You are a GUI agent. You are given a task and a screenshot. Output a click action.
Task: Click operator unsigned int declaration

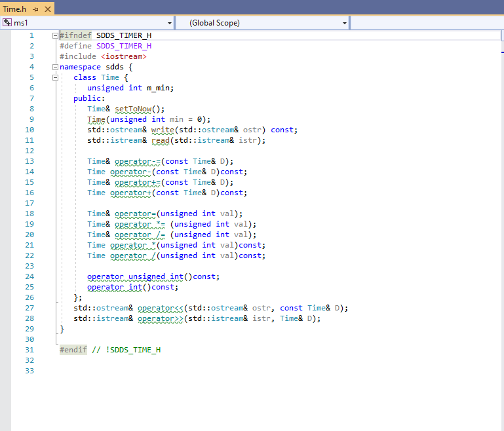[135, 276]
